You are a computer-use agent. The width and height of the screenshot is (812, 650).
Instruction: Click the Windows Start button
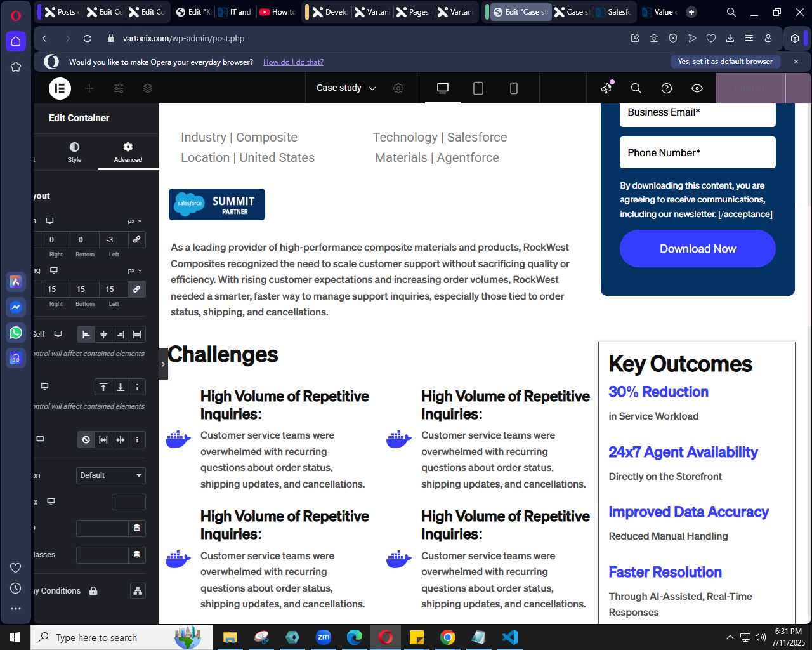[15, 637]
